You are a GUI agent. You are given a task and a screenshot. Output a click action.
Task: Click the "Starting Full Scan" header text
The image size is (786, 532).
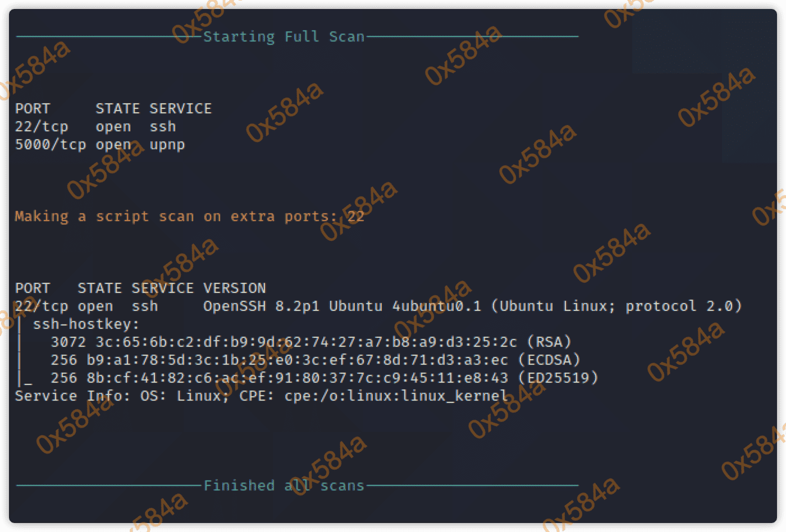[x=284, y=37]
